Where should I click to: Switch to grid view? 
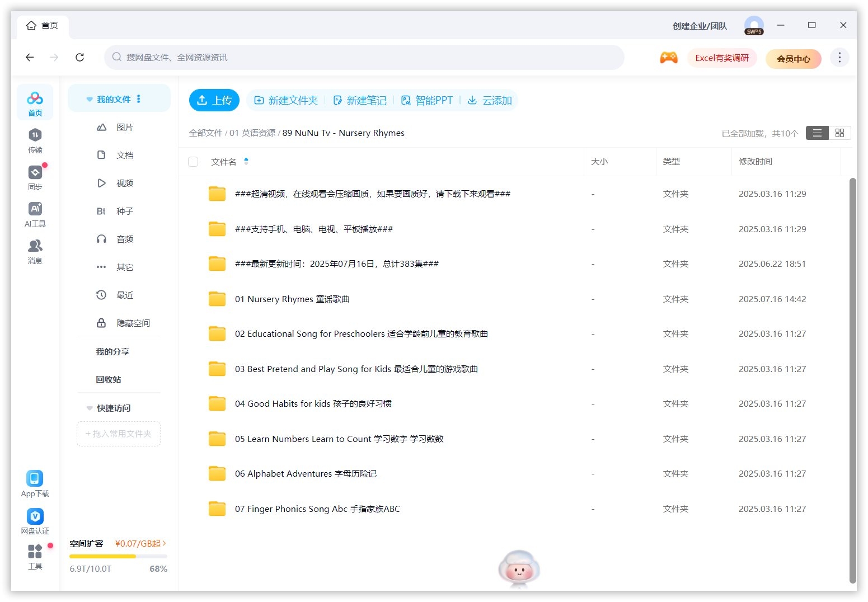coord(839,133)
